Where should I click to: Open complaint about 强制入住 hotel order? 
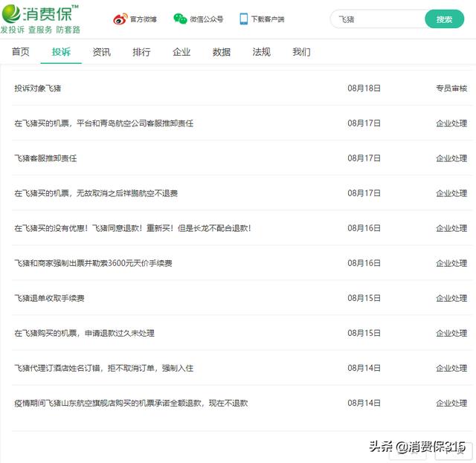tap(104, 368)
